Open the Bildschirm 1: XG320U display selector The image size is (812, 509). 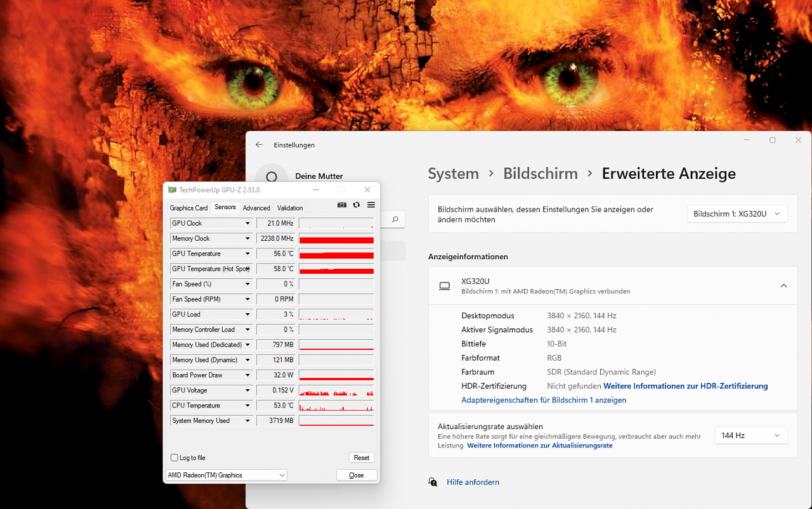coord(737,214)
